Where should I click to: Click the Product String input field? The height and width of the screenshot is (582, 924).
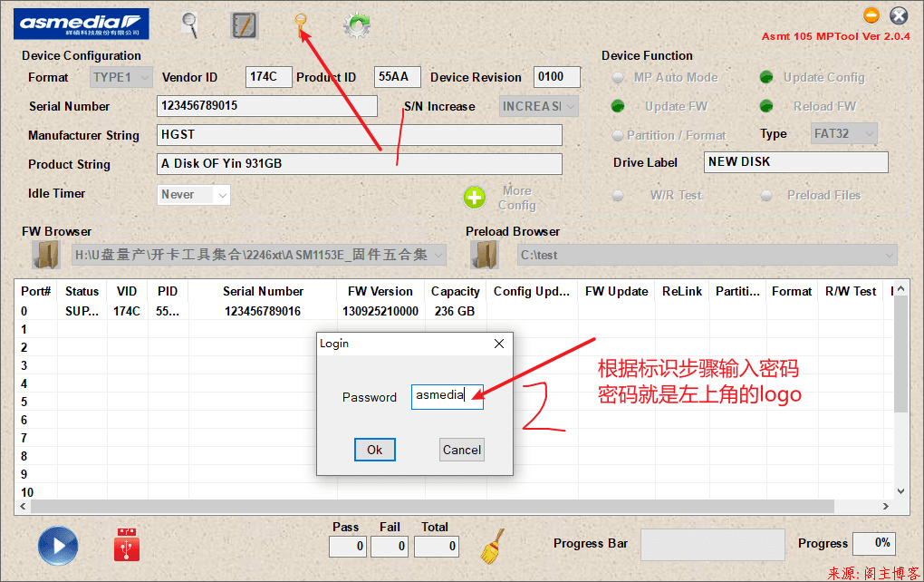[x=360, y=164]
